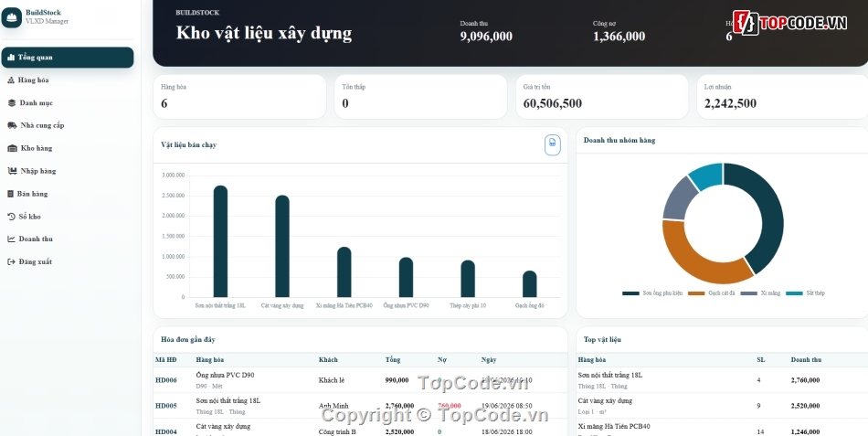The width and height of the screenshot is (868, 436).
Task: Toggle Gạch cát đá legend swatch
Action: click(696, 293)
